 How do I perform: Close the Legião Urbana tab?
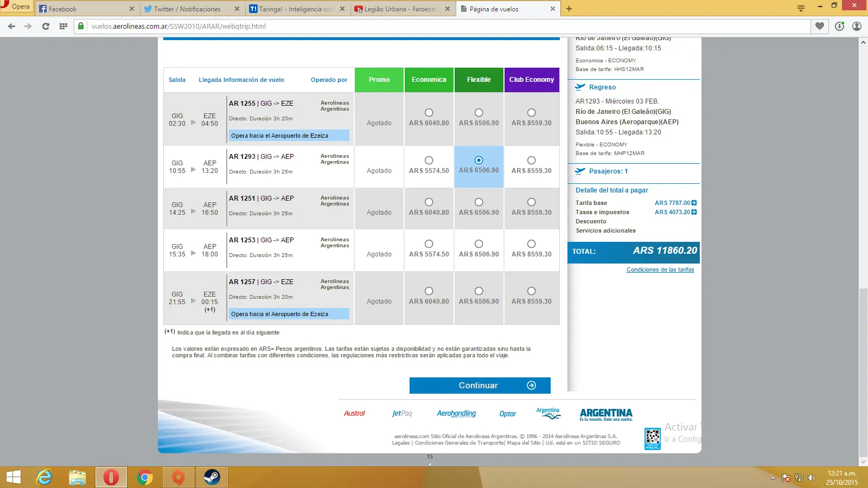click(x=448, y=9)
